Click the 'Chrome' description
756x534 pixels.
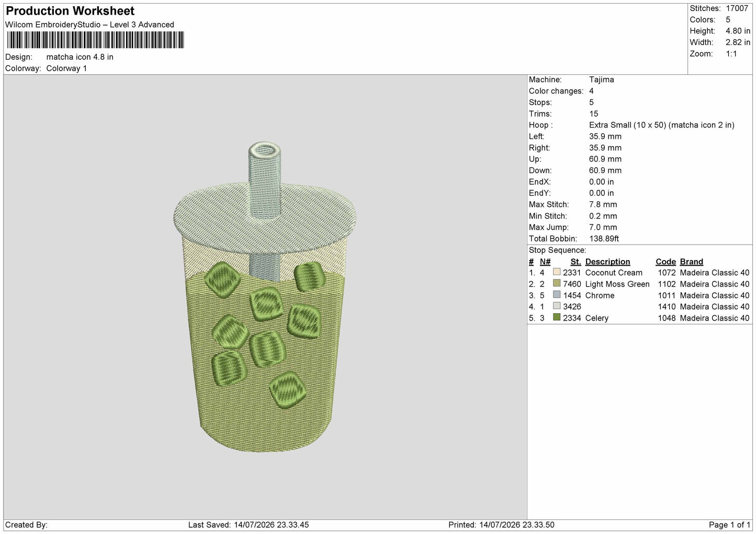point(600,296)
